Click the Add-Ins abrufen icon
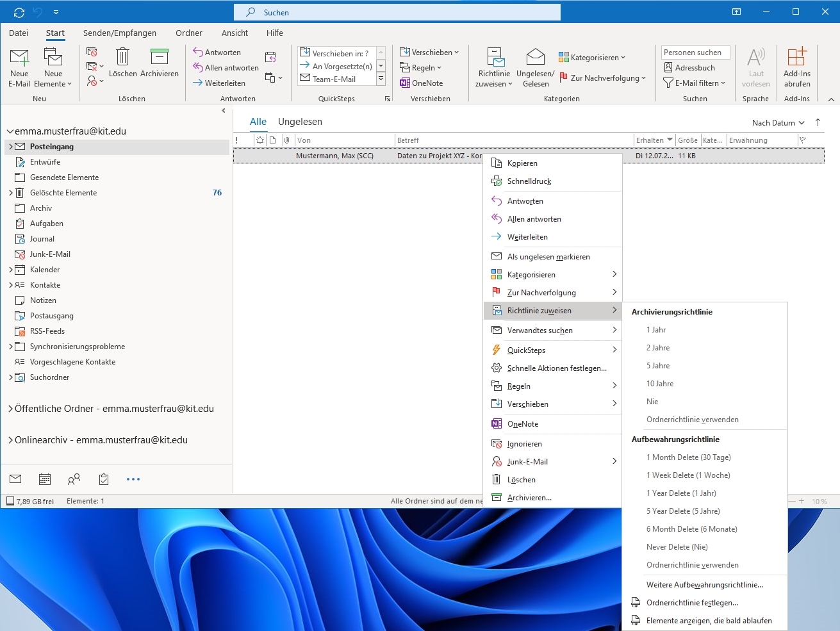 [x=796, y=58]
